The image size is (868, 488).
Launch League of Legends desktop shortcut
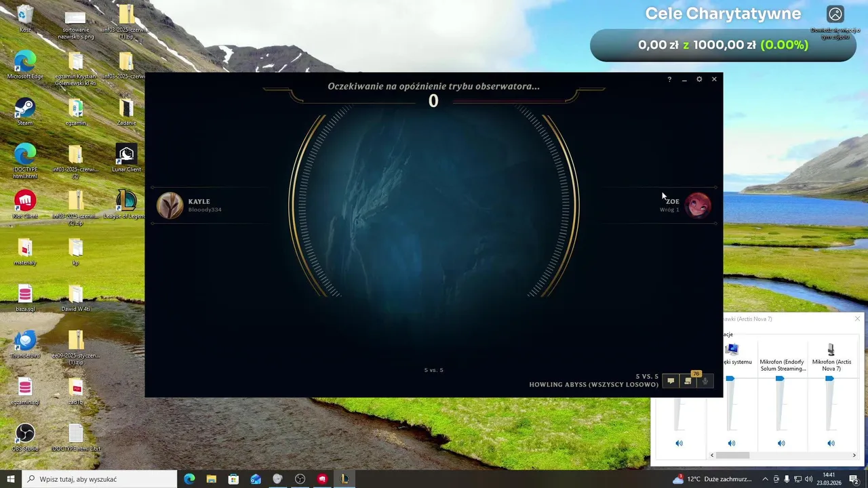point(126,205)
